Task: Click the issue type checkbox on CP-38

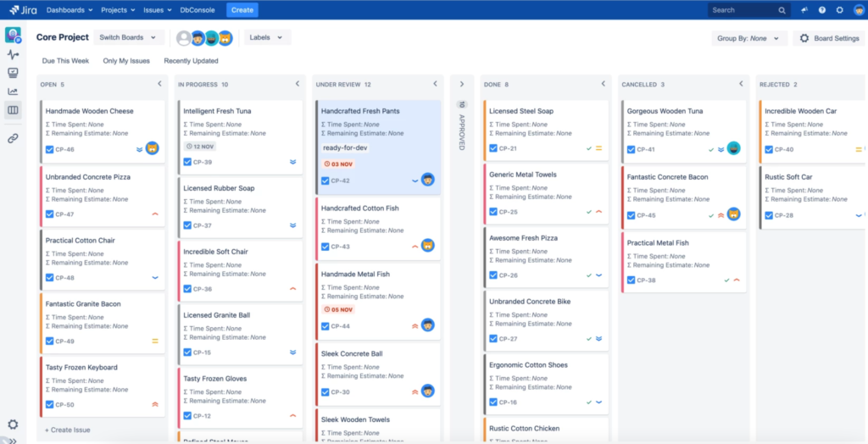Action: coord(631,280)
